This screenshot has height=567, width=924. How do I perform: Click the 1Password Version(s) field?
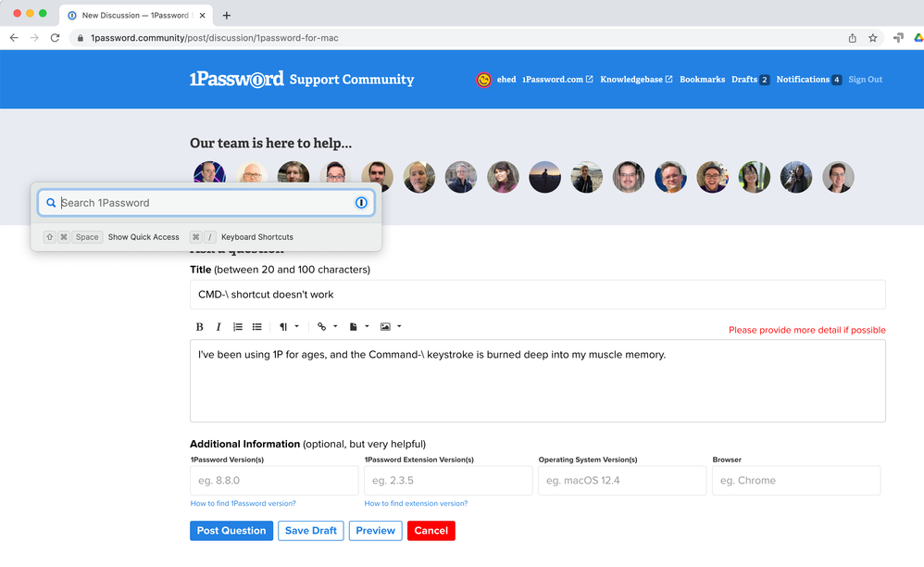[x=274, y=480]
